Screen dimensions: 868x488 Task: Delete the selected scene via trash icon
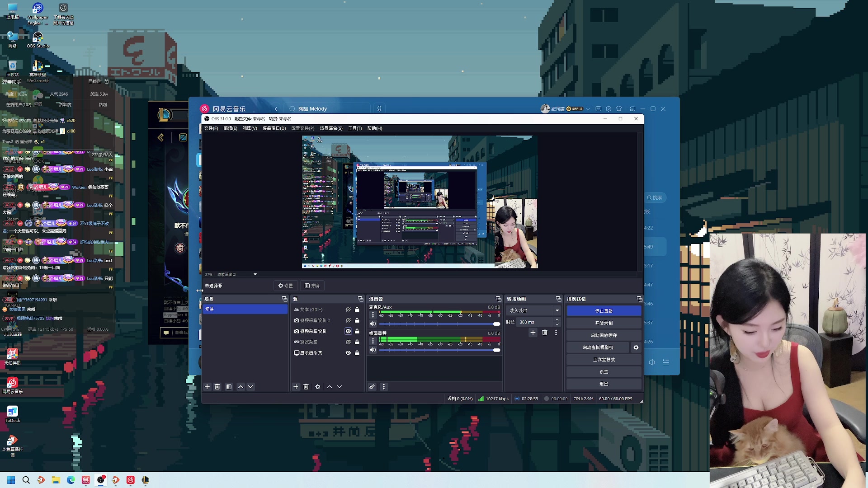(x=217, y=387)
